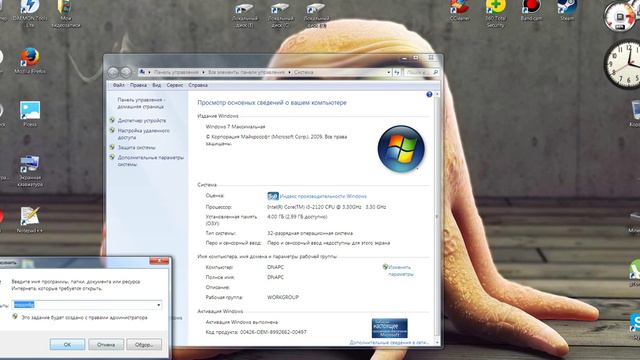Viewport: 640px width, 360px height.
Task: Open help with the blue question mark
Action: pyautogui.click(x=429, y=94)
